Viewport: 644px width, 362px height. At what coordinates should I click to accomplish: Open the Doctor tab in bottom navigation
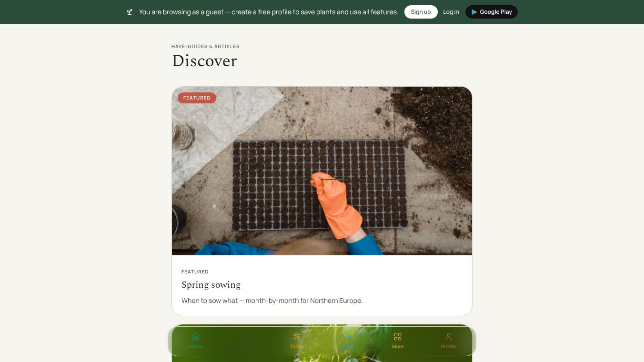(347, 341)
